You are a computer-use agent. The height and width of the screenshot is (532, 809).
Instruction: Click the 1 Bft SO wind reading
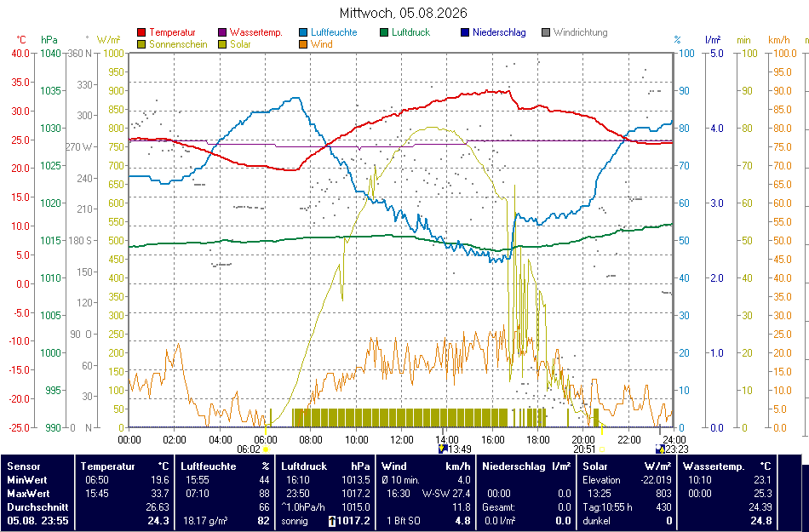(x=404, y=521)
